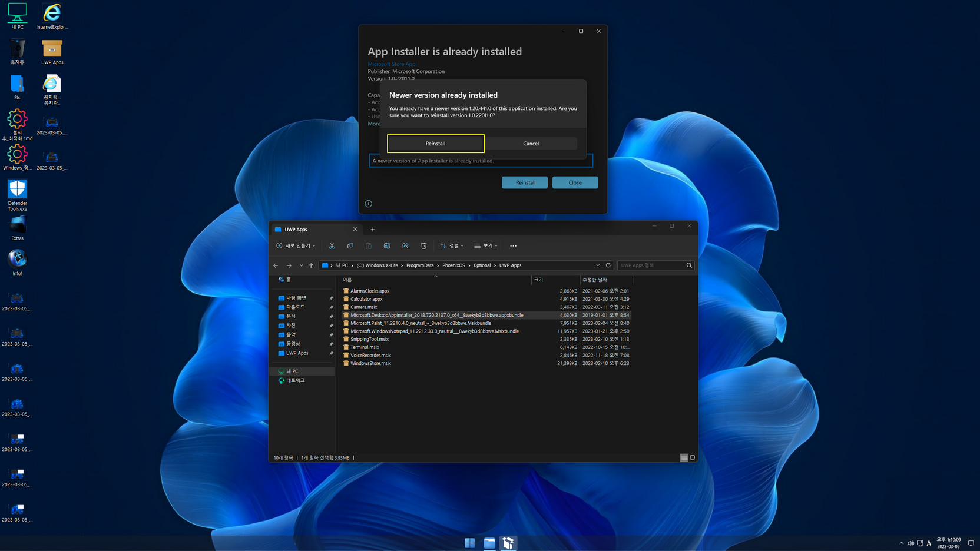Refresh the UWP Apps folder
980x551 pixels.
click(x=608, y=265)
